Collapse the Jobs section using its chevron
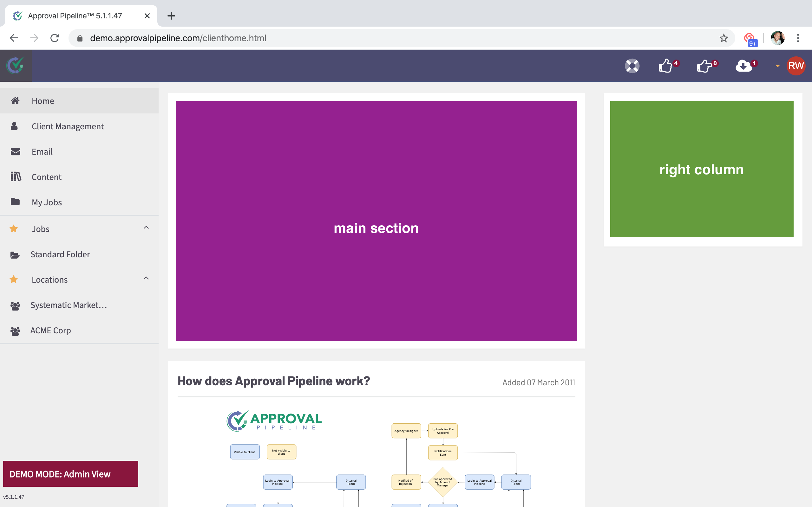This screenshot has height=507, width=812. tap(146, 227)
